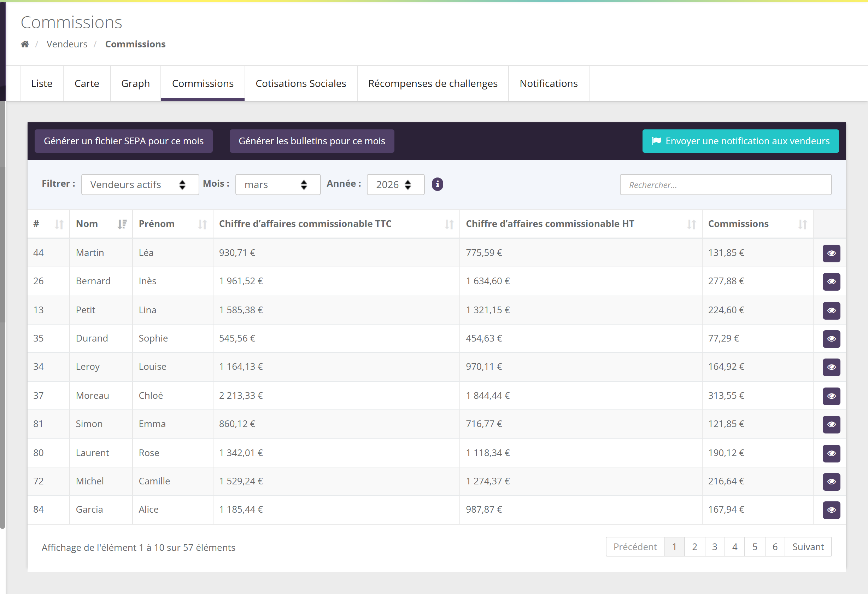
Task: Sort table by Prénom column
Action: tap(172, 224)
